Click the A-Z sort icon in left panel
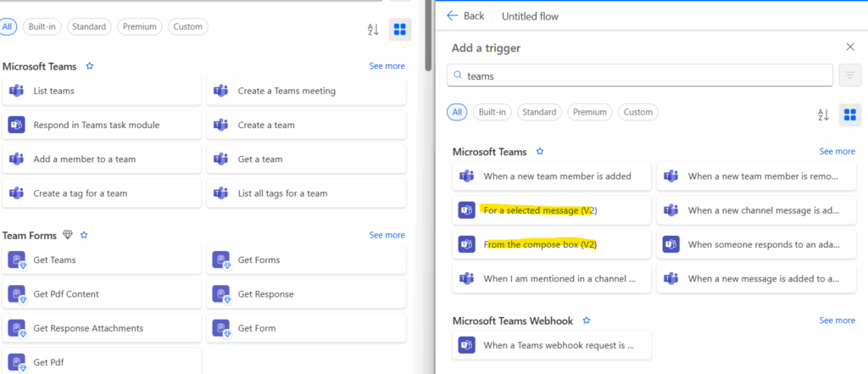 [373, 30]
